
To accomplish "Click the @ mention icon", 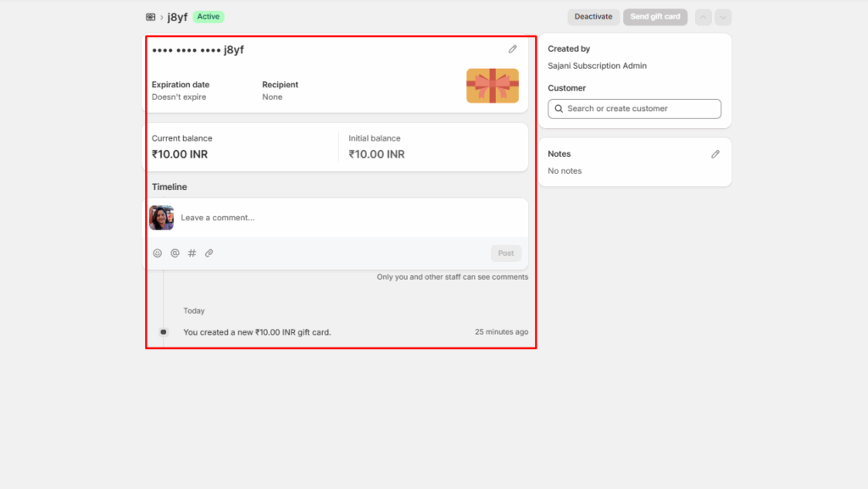I will pos(175,253).
